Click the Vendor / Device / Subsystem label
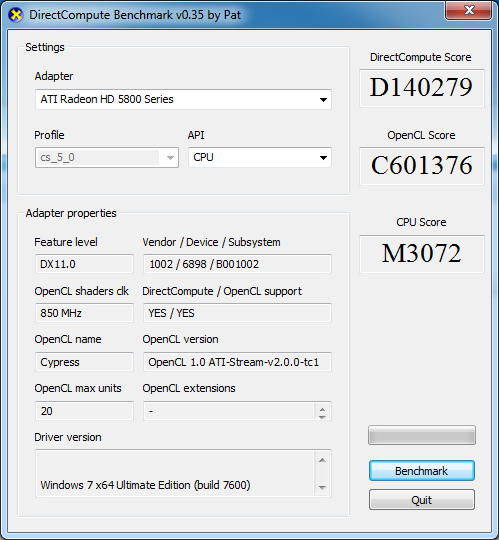This screenshot has height=540, width=499. click(211, 242)
